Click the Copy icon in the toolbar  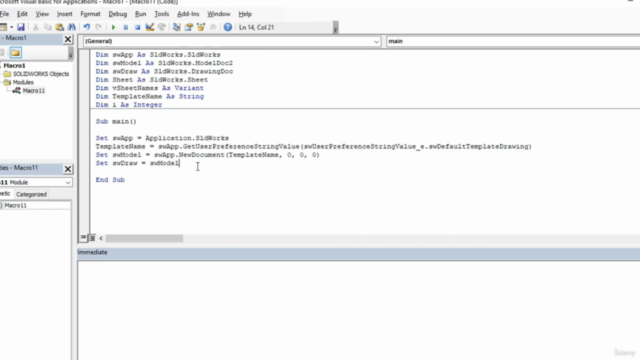tap(47, 27)
